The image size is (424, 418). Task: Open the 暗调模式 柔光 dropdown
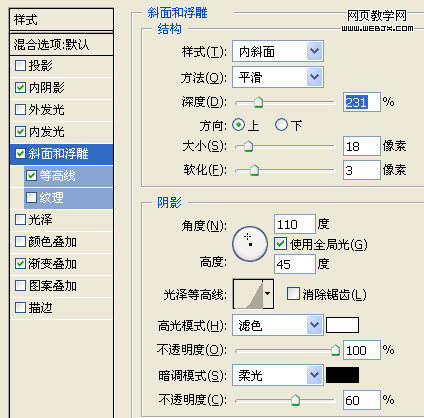click(x=278, y=375)
